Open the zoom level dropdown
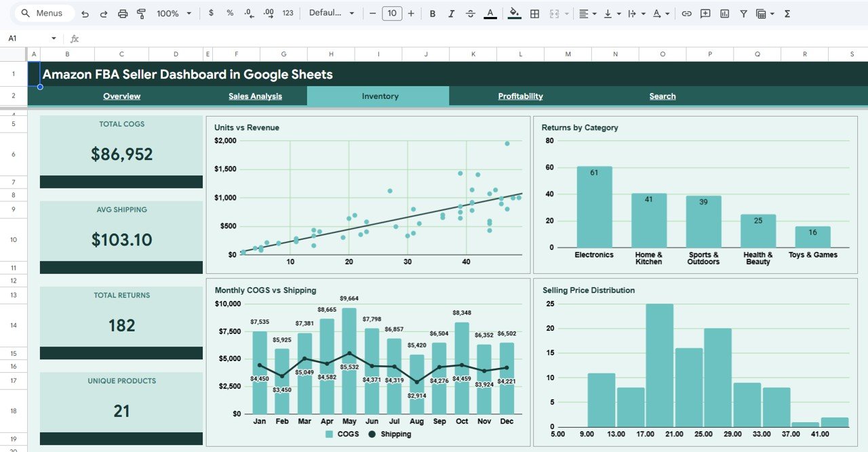This screenshot has height=452, width=868. (x=173, y=13)
